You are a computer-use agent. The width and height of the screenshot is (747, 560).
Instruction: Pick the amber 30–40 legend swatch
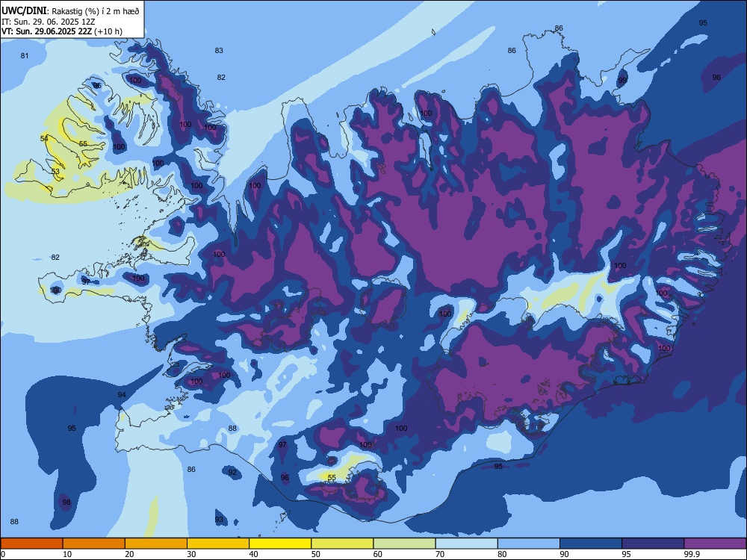tap(218, 544)
